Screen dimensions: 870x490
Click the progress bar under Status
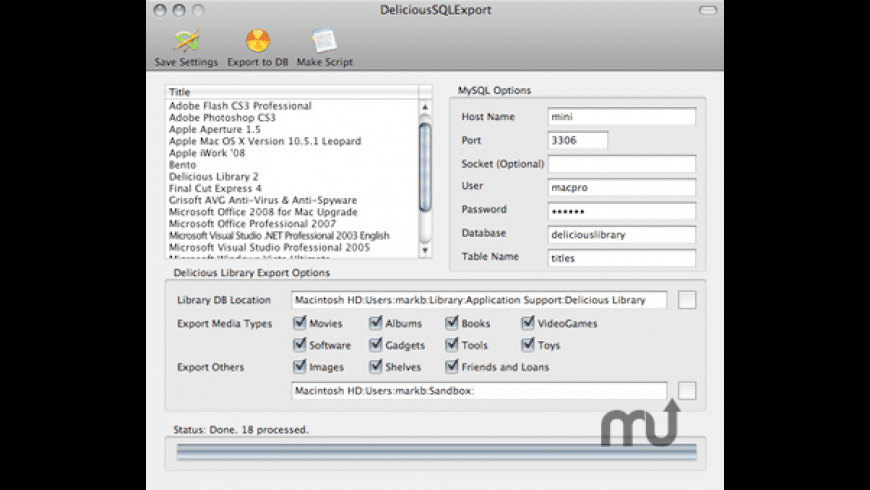coord(436,452)
